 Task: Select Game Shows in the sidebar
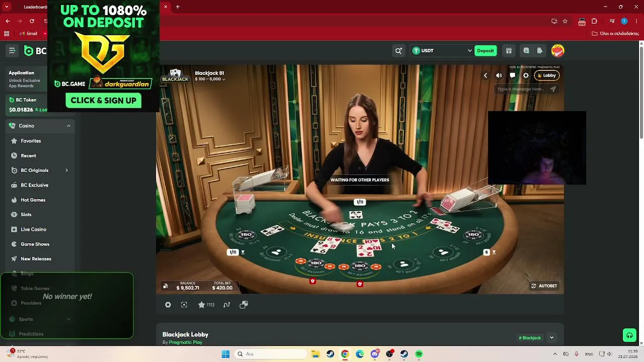[x=35, y=244]
